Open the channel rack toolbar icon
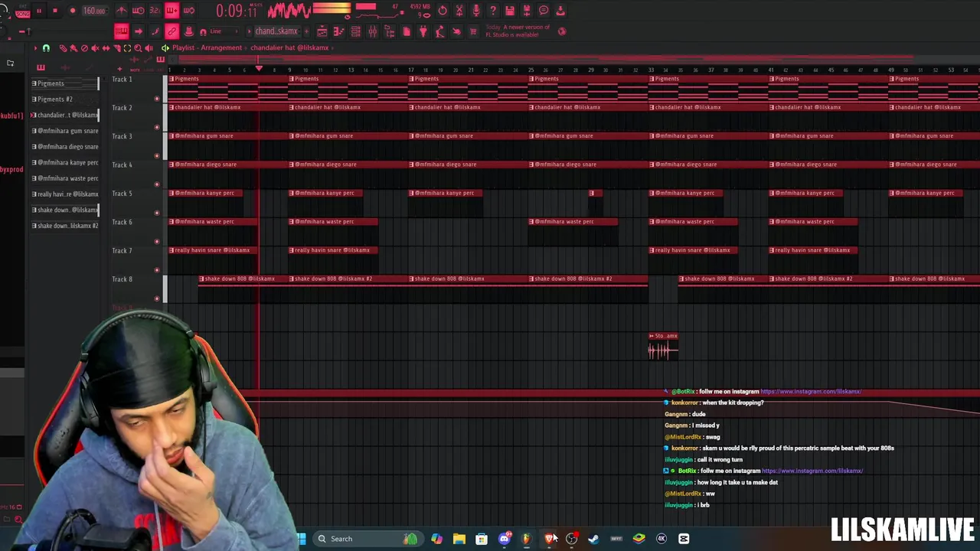The image size is (980, 551). [x=356, y=31]
